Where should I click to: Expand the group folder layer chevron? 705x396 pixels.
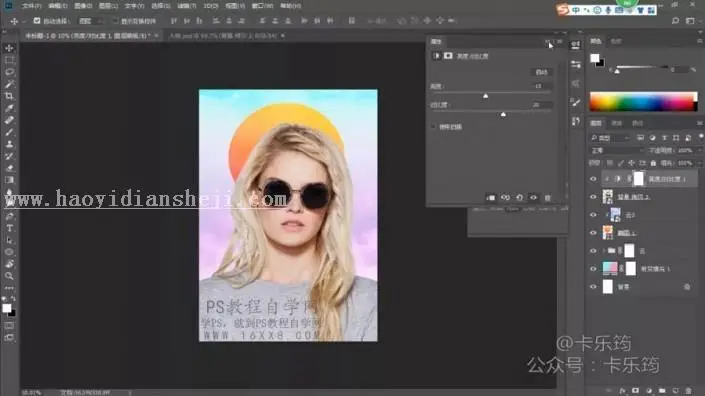click(x=603, y=251)
